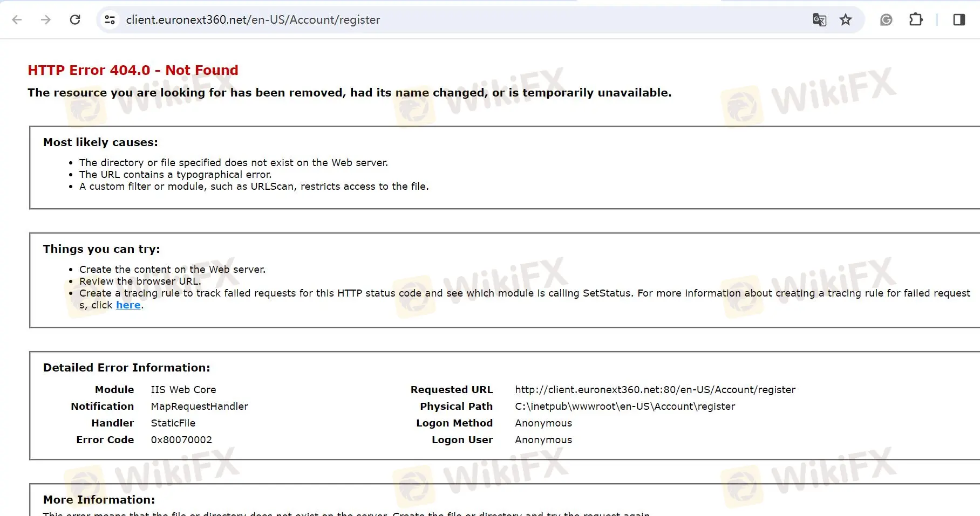Open the Extensions puzzle icon
The height and width of the screenshot is (516, 980).
916,20
